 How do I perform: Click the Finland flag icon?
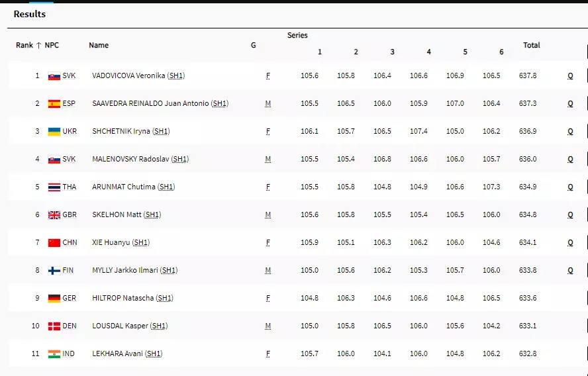[x=54, y=271]
